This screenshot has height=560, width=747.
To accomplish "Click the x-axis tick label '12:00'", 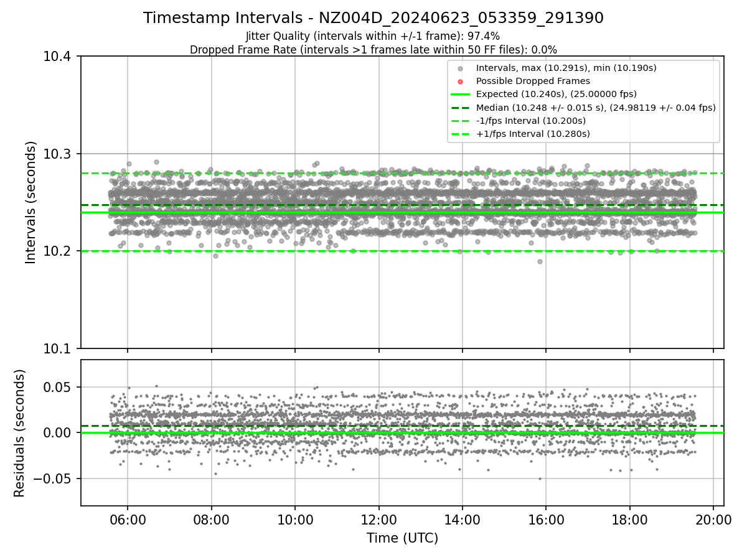I will click(378, 520).
